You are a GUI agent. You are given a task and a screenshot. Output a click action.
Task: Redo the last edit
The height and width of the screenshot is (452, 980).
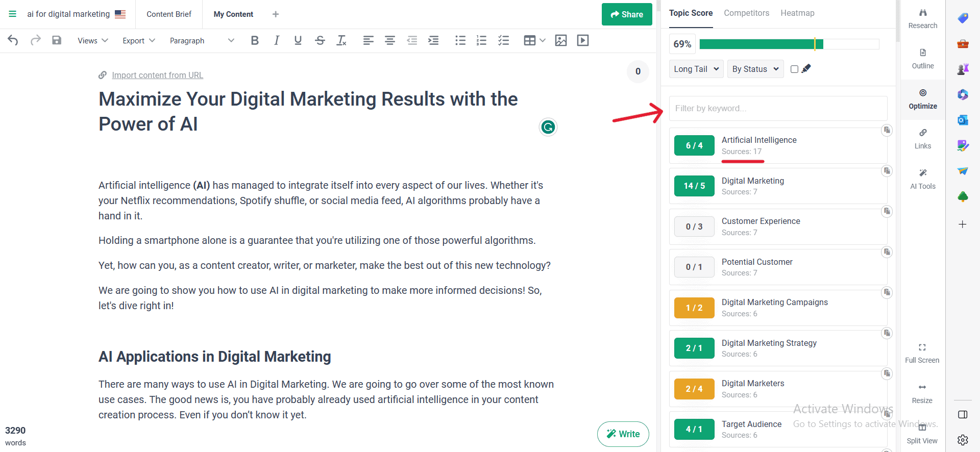[x=35, y=40]
